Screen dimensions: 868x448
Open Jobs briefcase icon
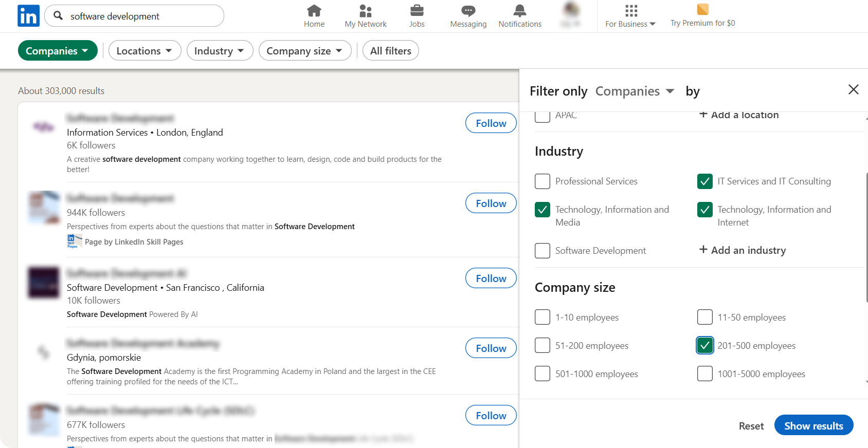417,10
